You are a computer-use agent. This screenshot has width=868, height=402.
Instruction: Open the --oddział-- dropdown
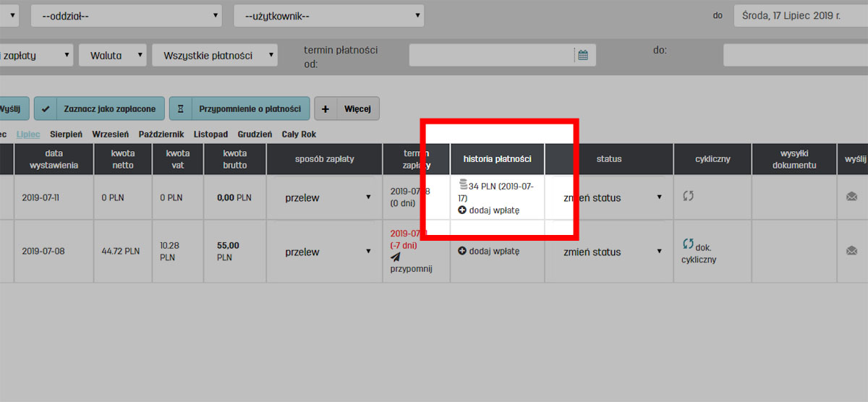126,15
